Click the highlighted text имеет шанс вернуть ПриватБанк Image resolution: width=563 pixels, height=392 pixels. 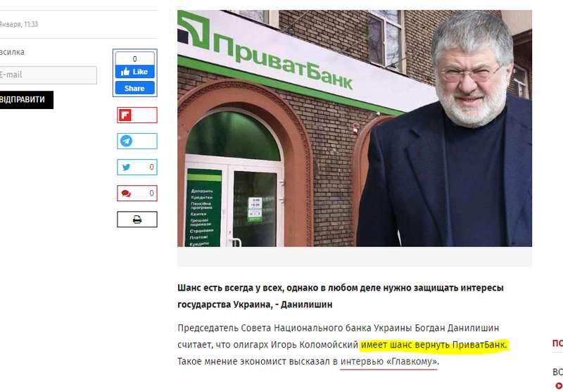[434, 345]
